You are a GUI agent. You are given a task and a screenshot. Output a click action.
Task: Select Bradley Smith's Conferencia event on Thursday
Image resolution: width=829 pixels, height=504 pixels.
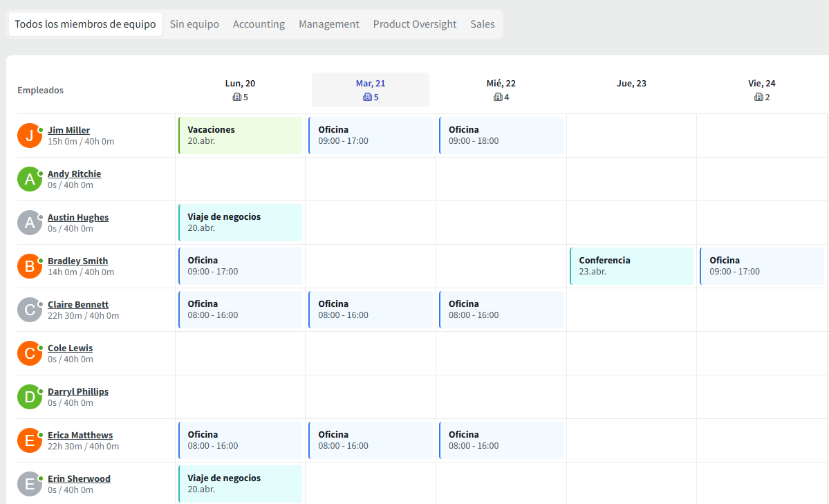[632, 266]
